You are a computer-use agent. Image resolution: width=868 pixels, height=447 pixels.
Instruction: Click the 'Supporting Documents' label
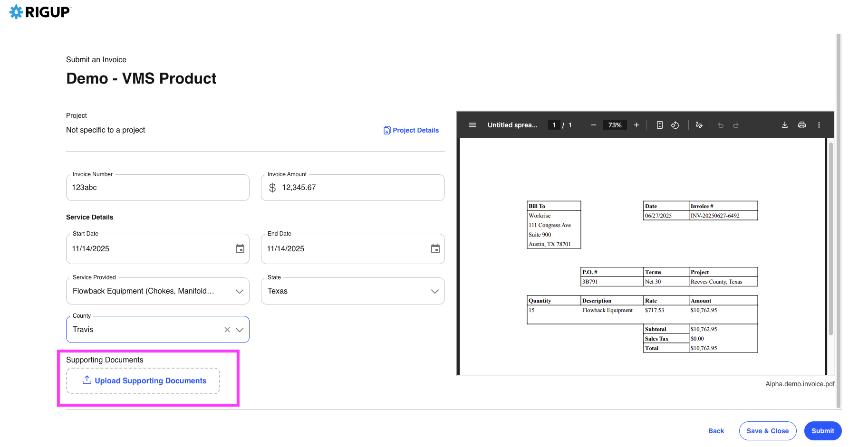[105, 360]
